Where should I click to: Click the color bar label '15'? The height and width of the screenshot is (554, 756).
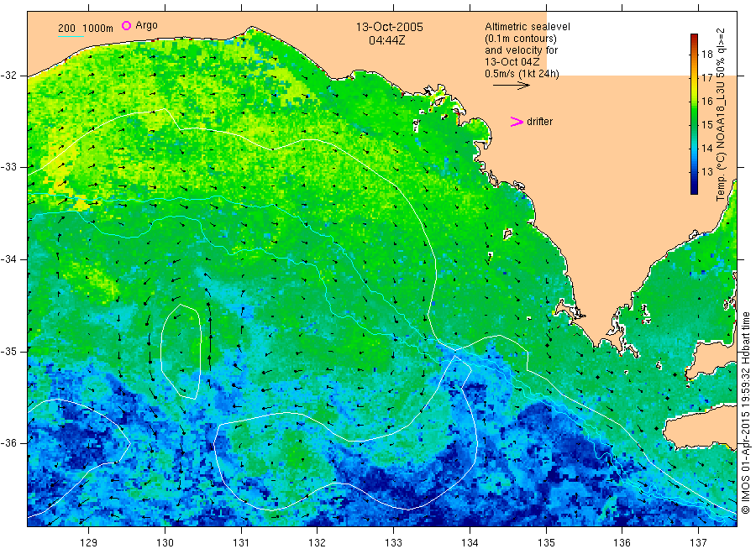pyautogui.click(x=706, y=125)
